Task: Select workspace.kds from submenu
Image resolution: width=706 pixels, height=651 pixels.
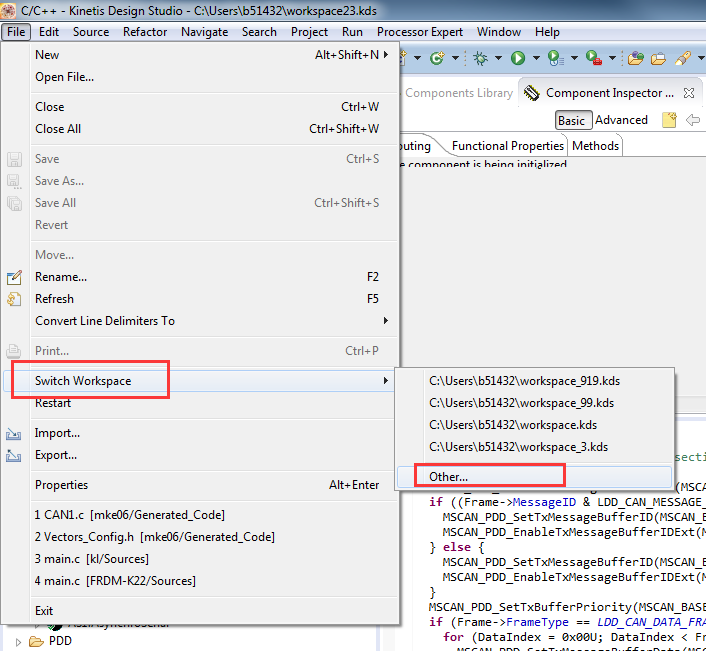Action: (534, 425)
